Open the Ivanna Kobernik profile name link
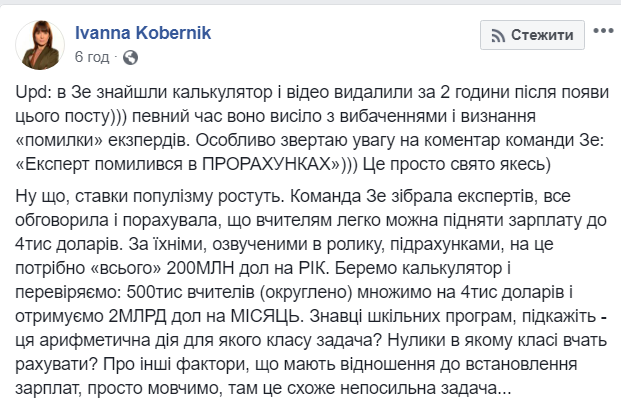This screenshot has width=621, height=403. point(143,32)
